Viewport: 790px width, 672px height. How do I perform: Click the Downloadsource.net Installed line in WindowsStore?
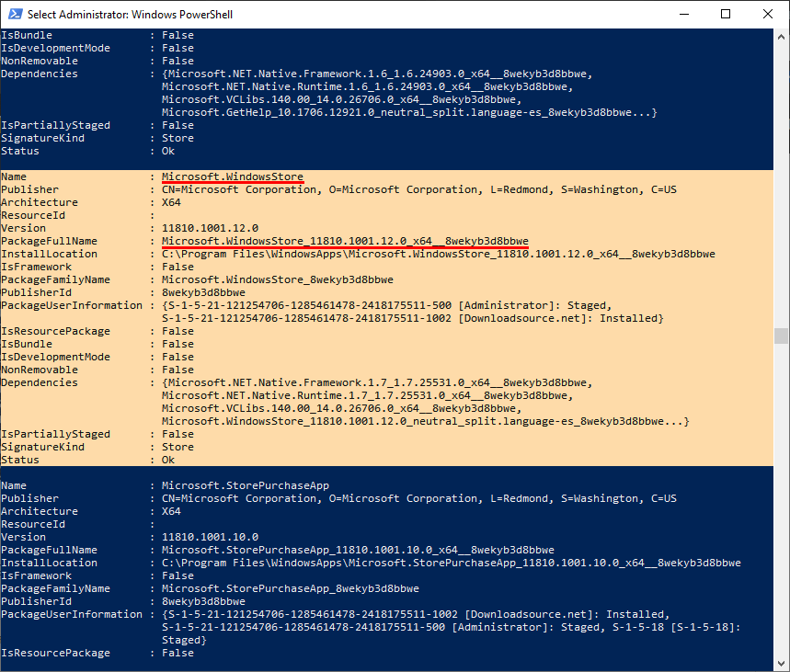click(x=413, y=318)
